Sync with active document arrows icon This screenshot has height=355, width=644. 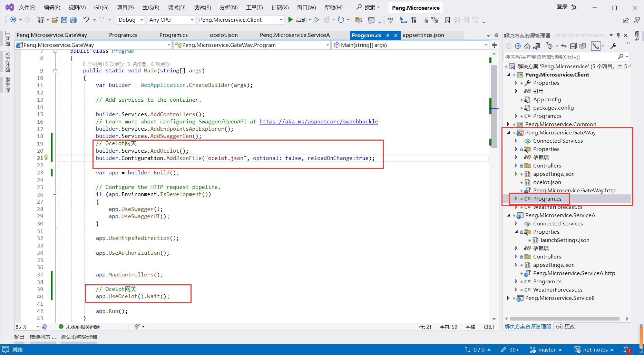564,46
